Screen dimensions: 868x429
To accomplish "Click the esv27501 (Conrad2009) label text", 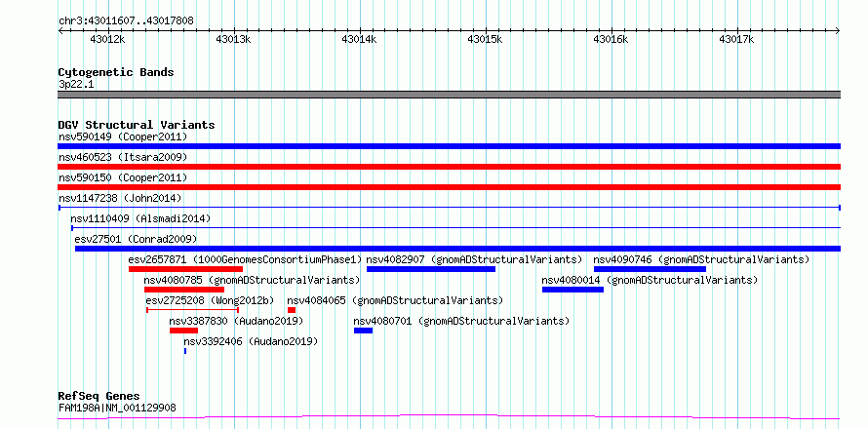I will (x=136, y=239).
